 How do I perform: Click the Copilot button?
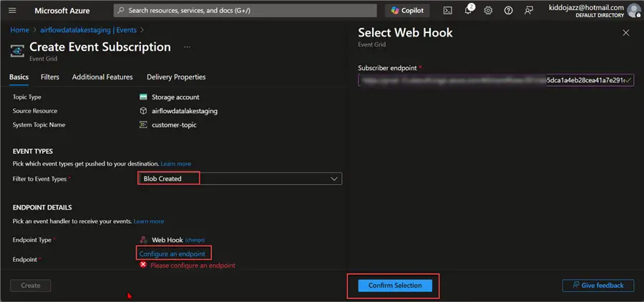[407, 11]
